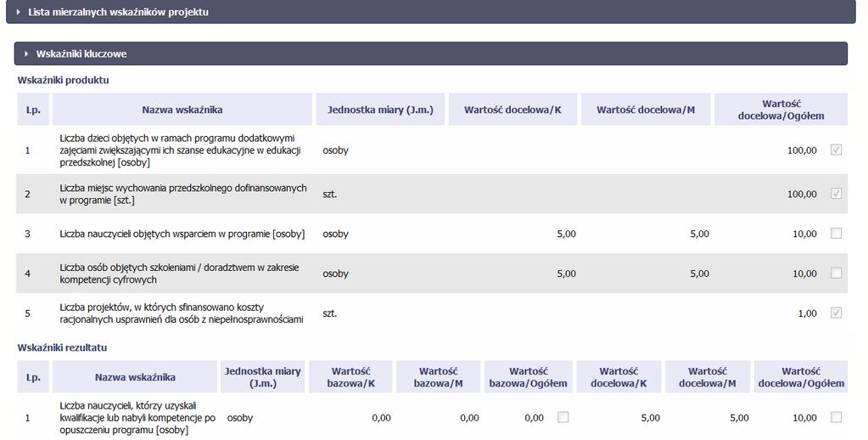
Task: Click the 10,00 total for nauczycieli objętych wsparciem
Action: (805, 234)
